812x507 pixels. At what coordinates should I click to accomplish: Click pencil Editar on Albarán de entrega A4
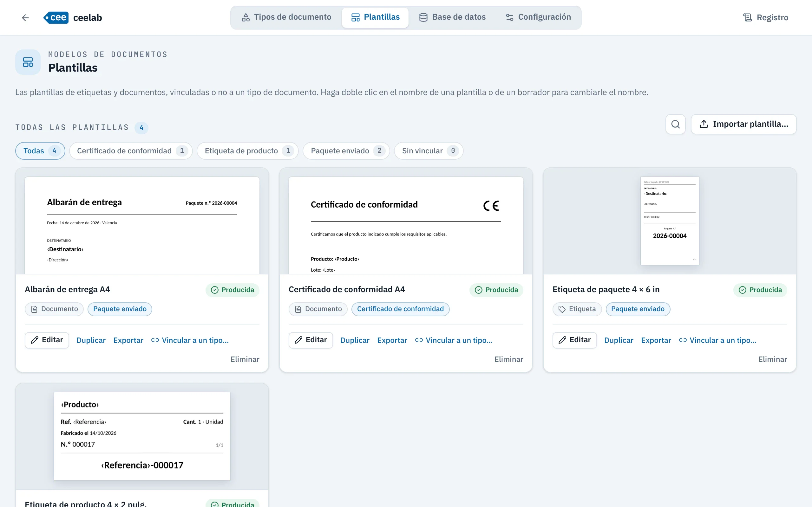pyautogui.click(x=47, y=340)
